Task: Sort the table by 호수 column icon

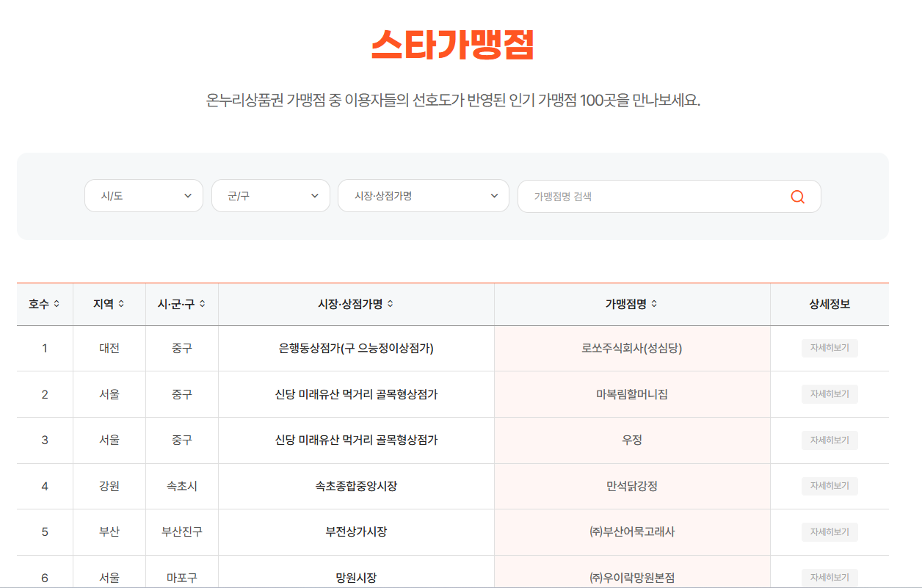Action: [x=57, y=304]
